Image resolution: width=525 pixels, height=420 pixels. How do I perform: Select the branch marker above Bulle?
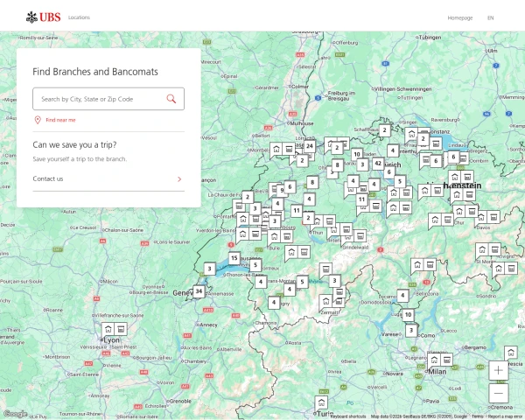274,236
